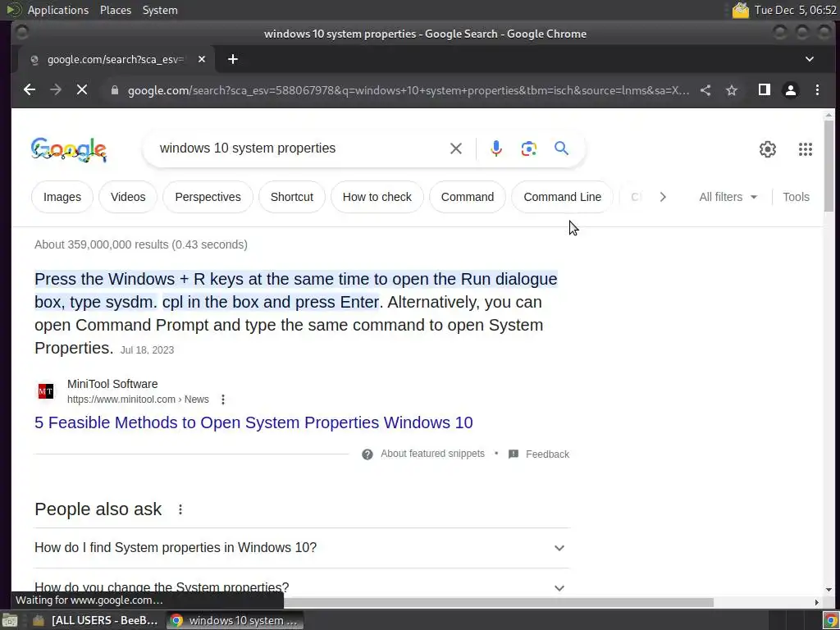The height and width of the screenshot is (630, 840).
Task: Open search Tools
Action: coord(796,197)
